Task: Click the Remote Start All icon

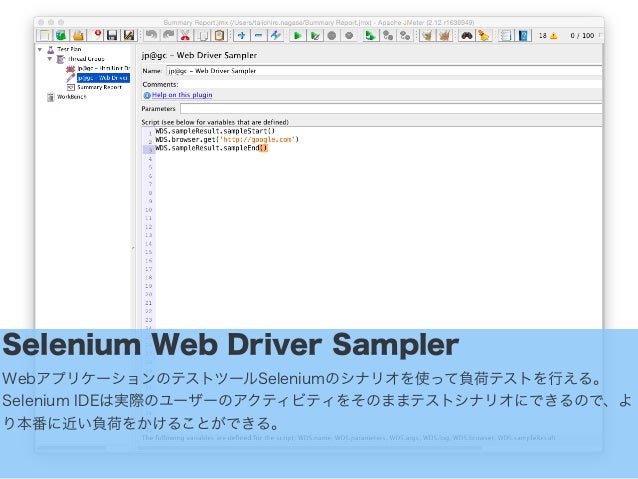Action: pyautogui.click(x=371, y=36)
